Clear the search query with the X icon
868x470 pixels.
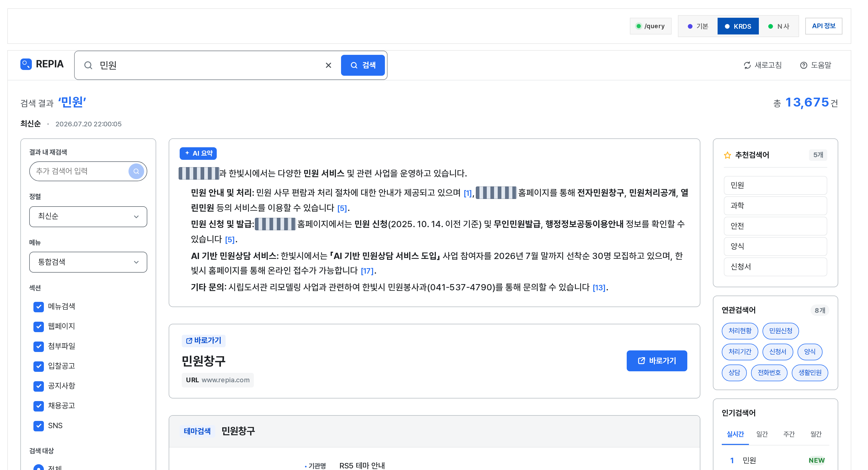point(328,65)
